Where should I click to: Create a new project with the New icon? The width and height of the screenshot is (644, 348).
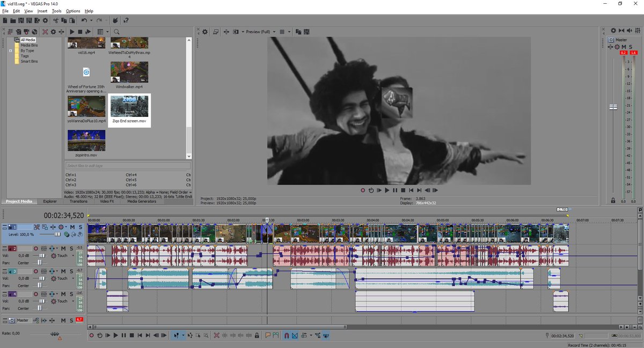[5, 20]
